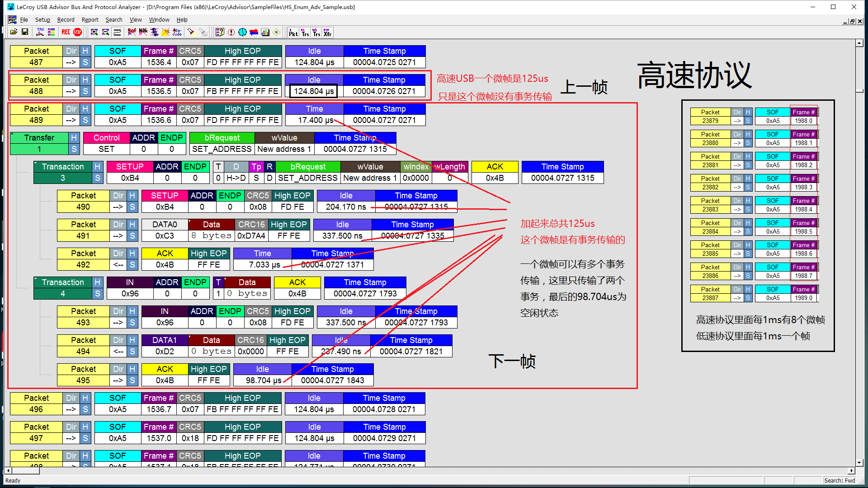Select the zoom-in magnifier icon
The image size is (868, 488).
tap(94, 32)
